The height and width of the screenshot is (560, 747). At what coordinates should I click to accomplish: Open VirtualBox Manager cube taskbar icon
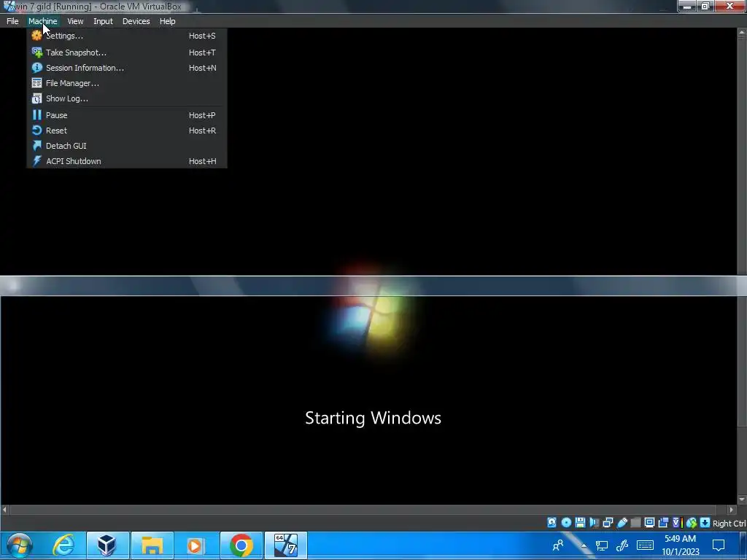[x=107, y=545]
